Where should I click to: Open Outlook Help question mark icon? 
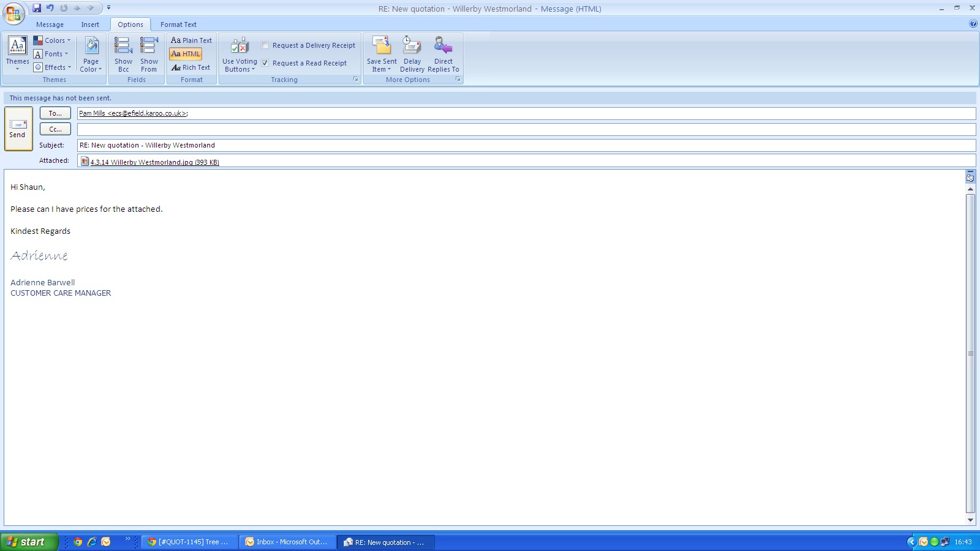(x=973, y=24)
